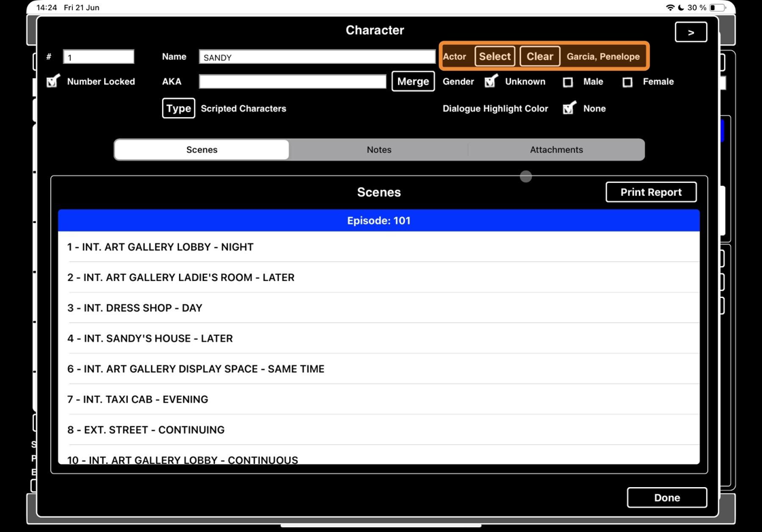762x532 pixels.
Task: Toggle the Number Locked checkbox
Action: (53, 81)
